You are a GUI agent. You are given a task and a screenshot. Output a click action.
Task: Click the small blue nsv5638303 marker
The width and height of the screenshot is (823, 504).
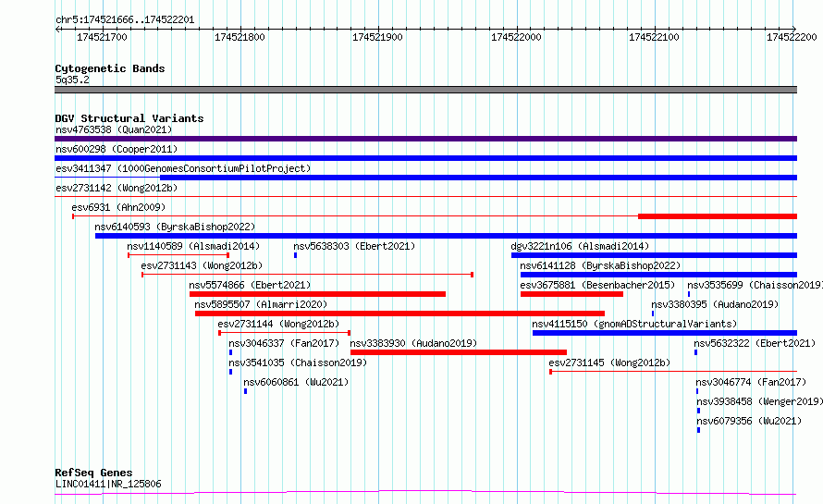tap(296, 255)
